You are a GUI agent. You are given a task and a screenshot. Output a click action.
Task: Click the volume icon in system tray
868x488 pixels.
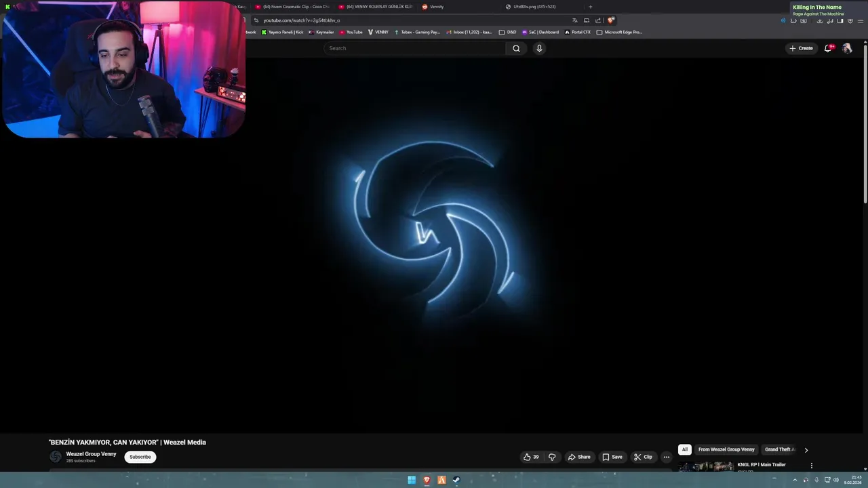click(x=835, y=480)
